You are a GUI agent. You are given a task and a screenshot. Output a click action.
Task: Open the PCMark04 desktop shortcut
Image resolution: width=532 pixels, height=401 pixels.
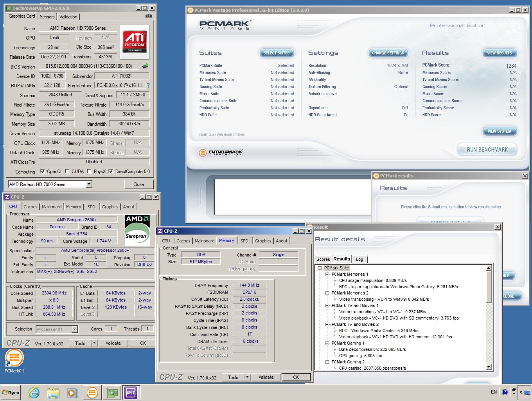[x=14, y=361]
